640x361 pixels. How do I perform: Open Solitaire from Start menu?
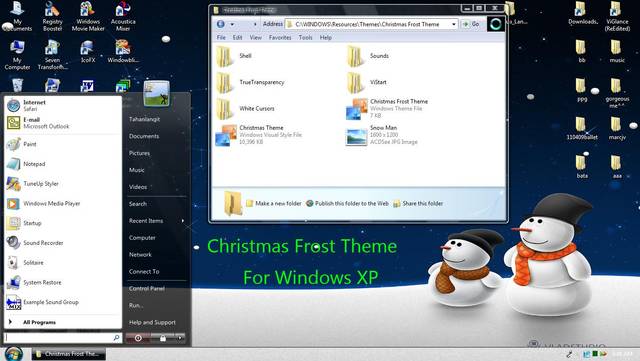63,263
